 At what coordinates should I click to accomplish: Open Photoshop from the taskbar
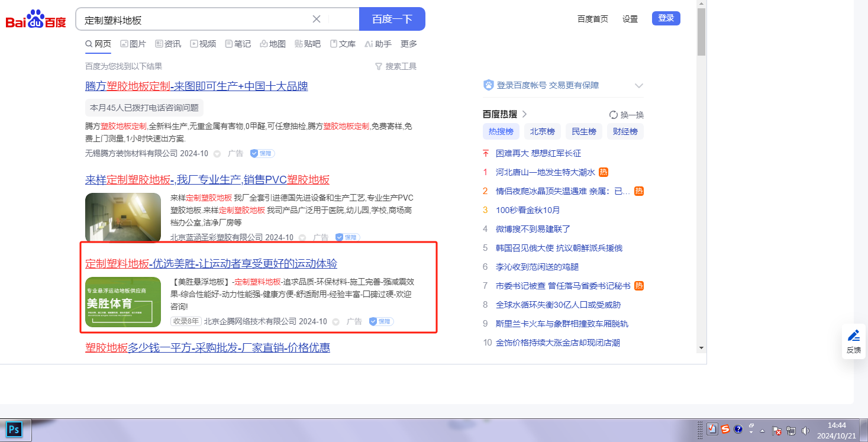(14, 429)
